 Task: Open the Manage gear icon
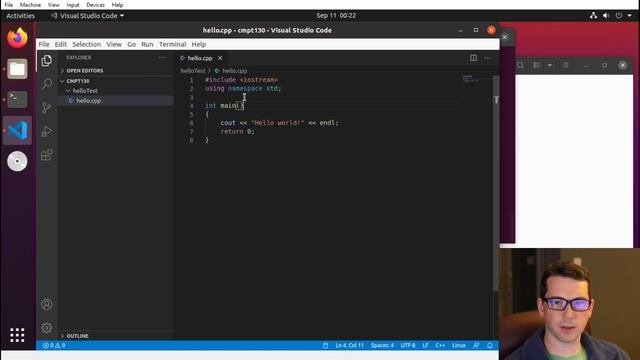pos(47,327)
